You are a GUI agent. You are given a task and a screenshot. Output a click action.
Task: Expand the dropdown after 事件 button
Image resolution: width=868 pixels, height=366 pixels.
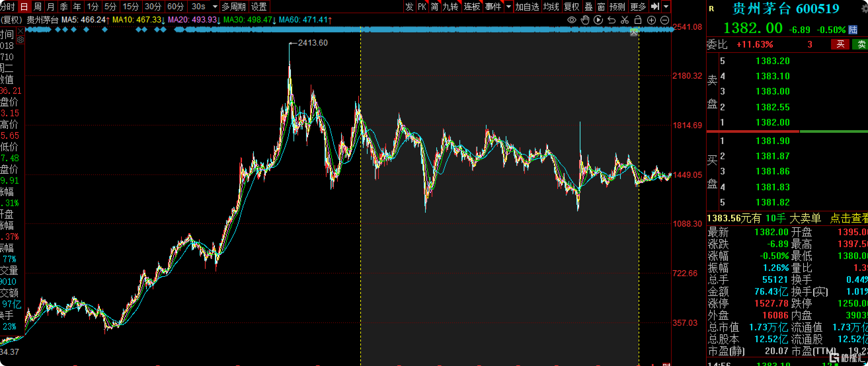pyautogui.click(x=508, y=6)
